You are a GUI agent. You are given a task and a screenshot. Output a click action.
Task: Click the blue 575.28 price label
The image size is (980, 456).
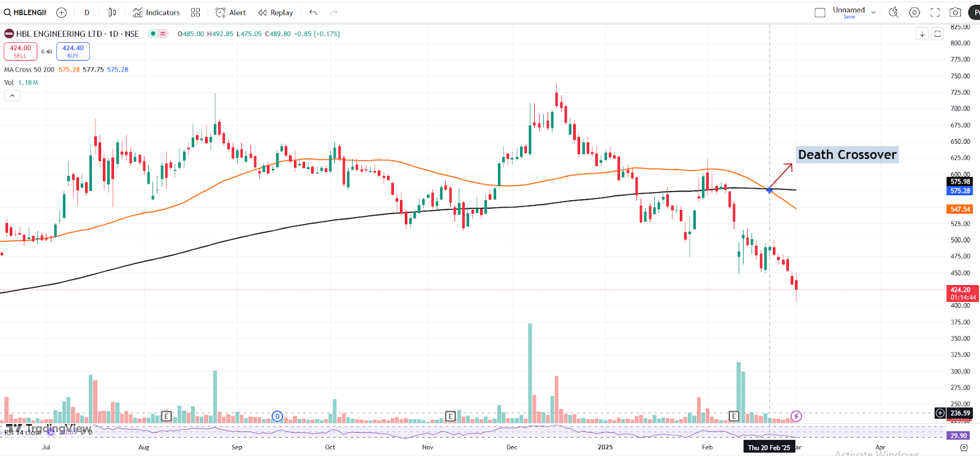pyautogui.click(x=960, y=191)
